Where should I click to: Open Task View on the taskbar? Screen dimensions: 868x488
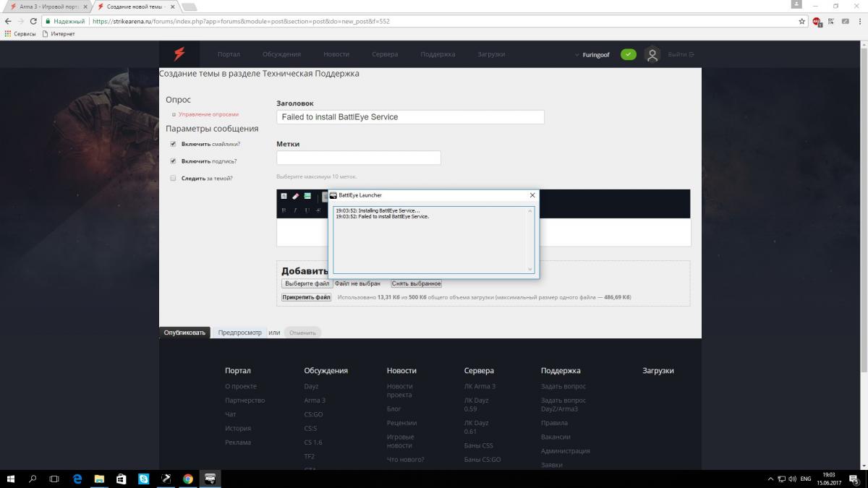pyautogui.click(x=54, y=479)
